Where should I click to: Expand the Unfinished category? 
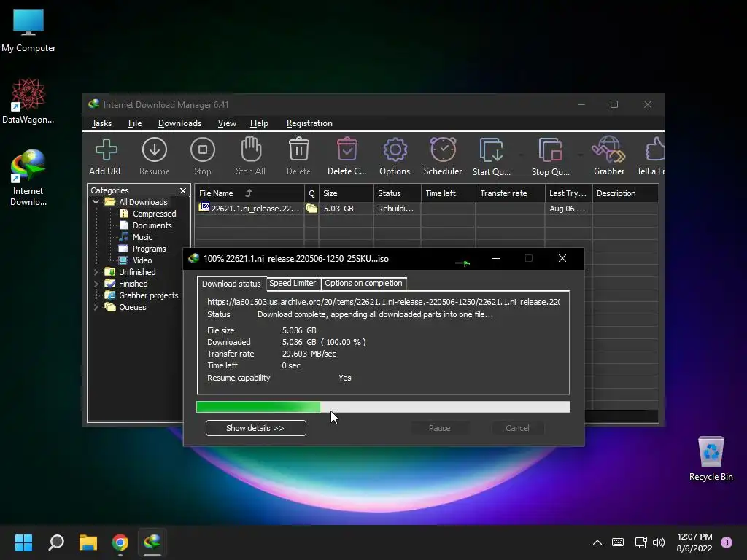tap(96, 272)
